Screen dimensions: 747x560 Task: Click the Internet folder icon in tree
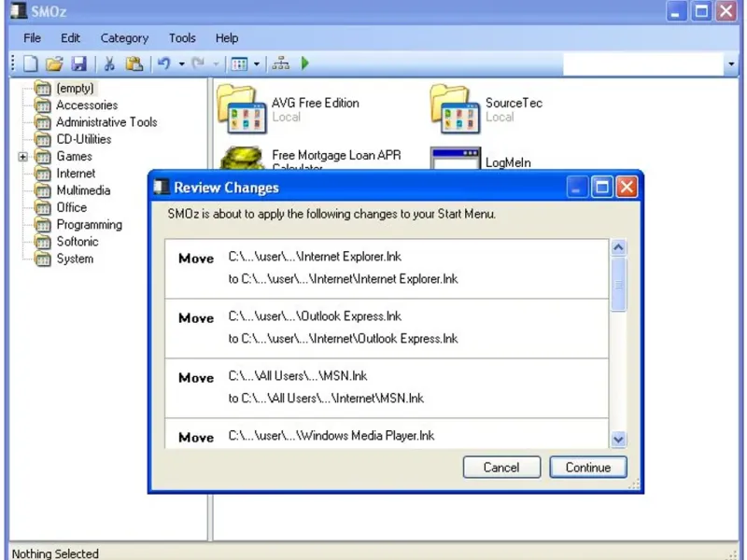pyautogui.click(x=43, y=174)
